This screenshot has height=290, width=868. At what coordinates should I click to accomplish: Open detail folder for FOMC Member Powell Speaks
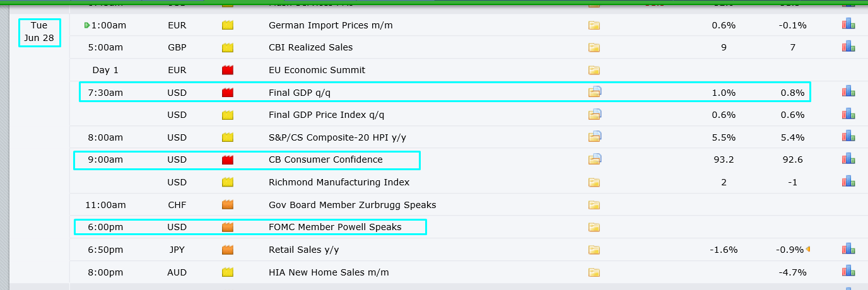pyautogui.click(x=594, y=228)
